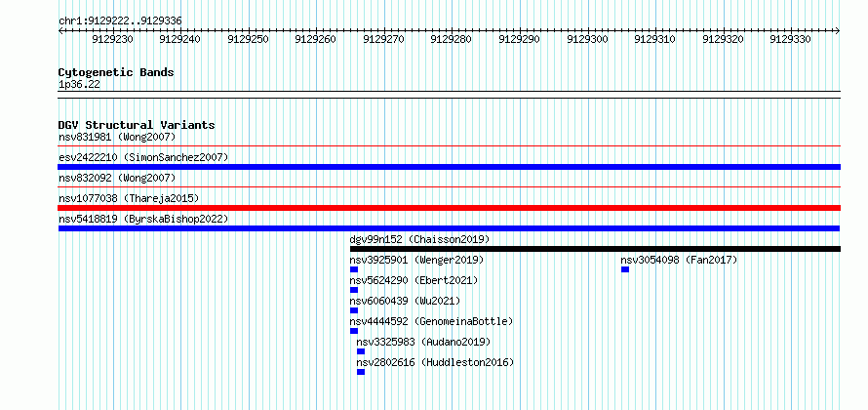Click ruler position 9129280
The width and height of the screenshot is (868, 410).
point(452,39)
